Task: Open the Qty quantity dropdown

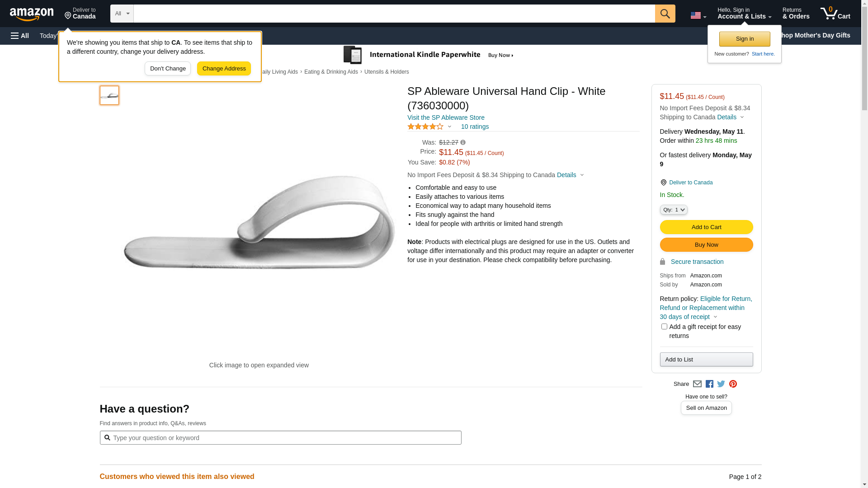Action: (674, 210)
